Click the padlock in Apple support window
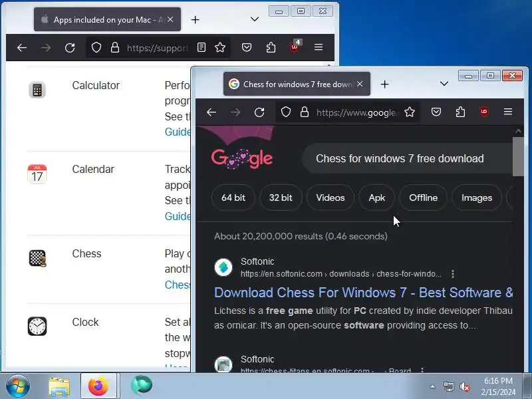Image resolution: width=532 pixels, height=399 pixels. tap(115, 47)
